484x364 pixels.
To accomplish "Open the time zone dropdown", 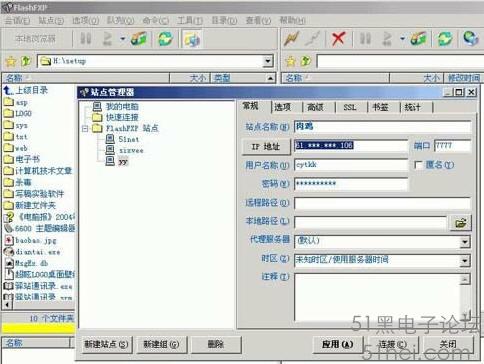I will click(x=465, y=261).
